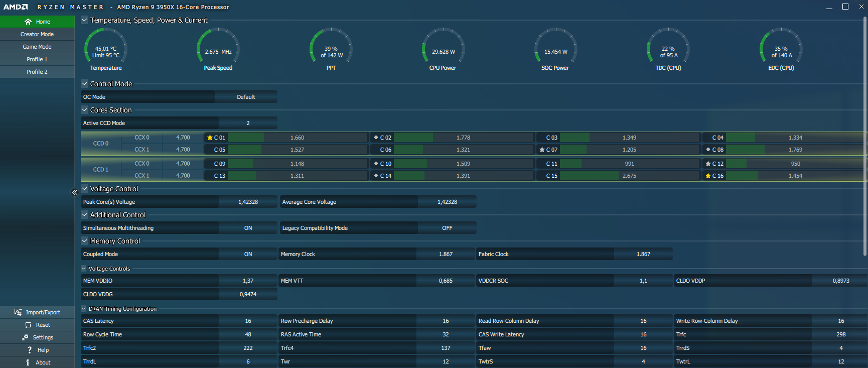Open the Home tab
Screen dimensions: 868x368
(37, 22)
